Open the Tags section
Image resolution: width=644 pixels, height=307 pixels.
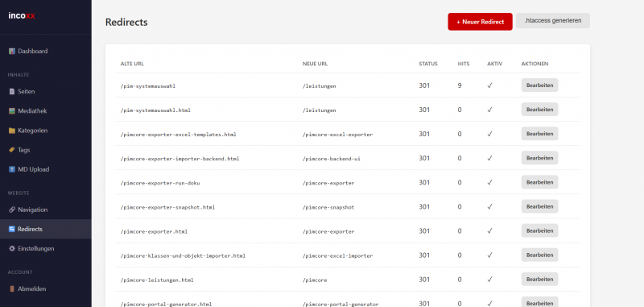click(x=46, y=150)
